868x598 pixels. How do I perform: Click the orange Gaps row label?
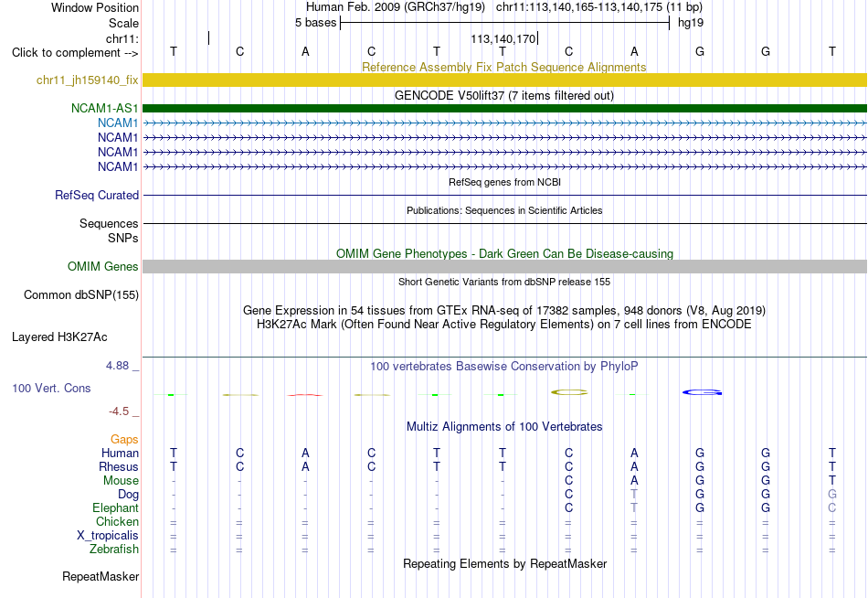pyautogui.click(x=124, y=440)
